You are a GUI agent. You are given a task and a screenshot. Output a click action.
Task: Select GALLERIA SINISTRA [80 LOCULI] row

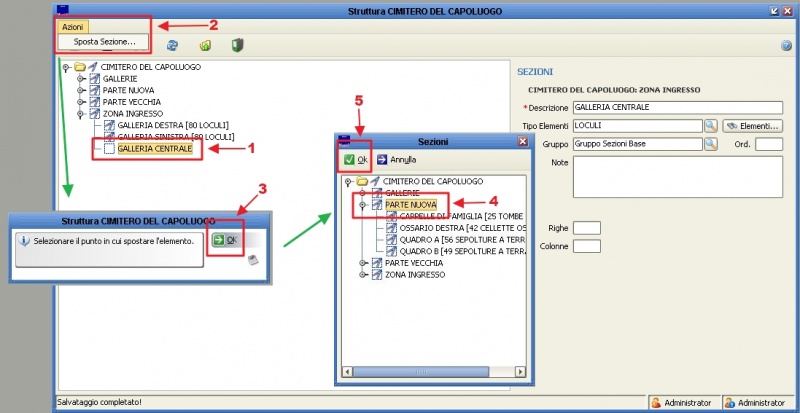pyautogui.click(x=176, y=137)
